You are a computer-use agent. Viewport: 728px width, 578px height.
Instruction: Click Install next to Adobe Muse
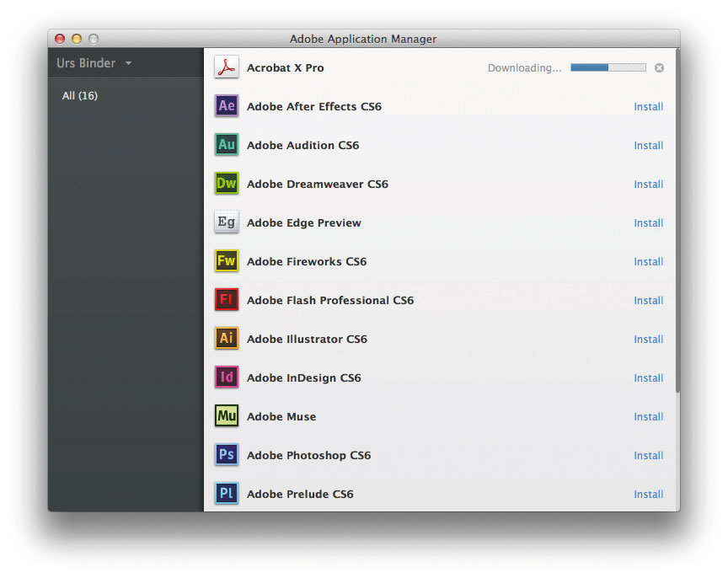coord(648,417)
